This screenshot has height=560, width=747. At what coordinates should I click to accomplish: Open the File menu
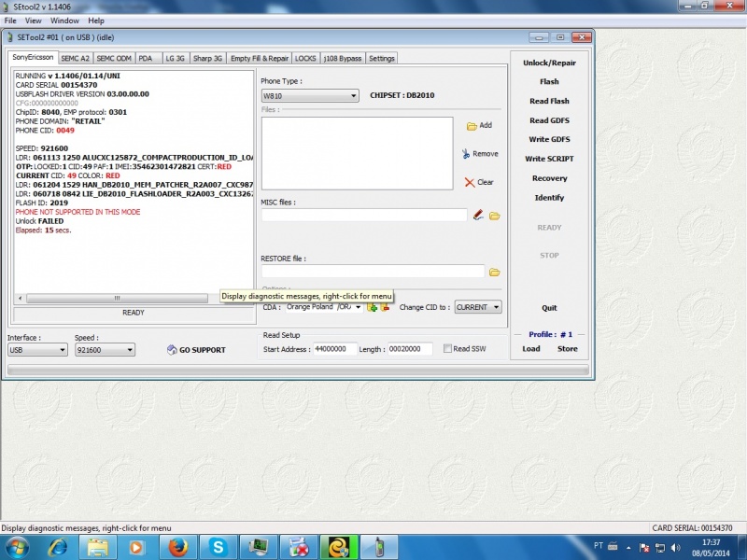(10, 21)
